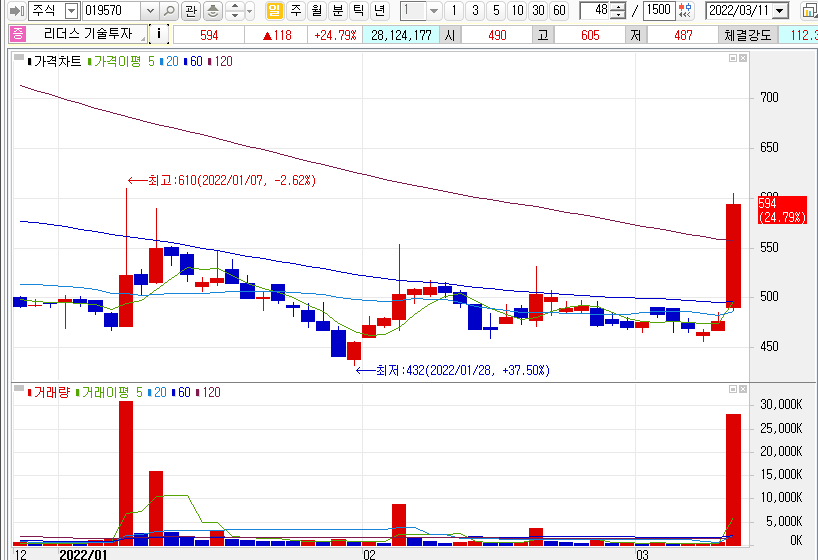Click the change rate +24.79%
818x560 pixels.
(335, 35)
